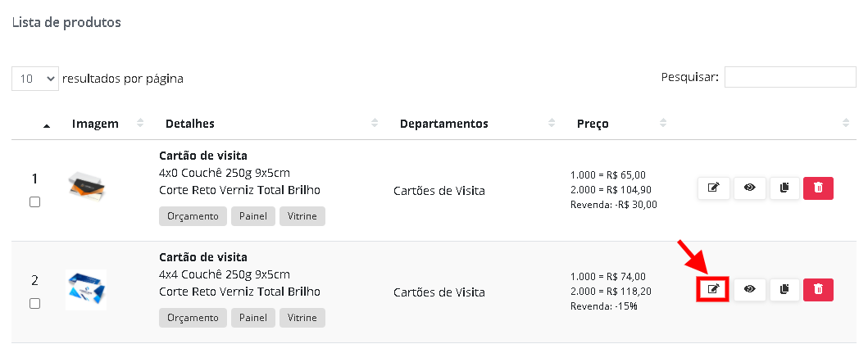
Task: Duplicate the first product row
Action: [x=784, y=188]
